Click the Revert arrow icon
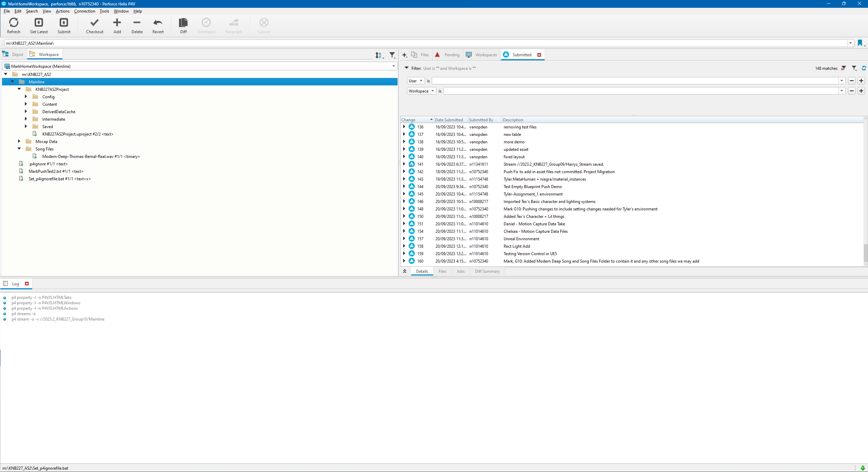 coord(158,23)
